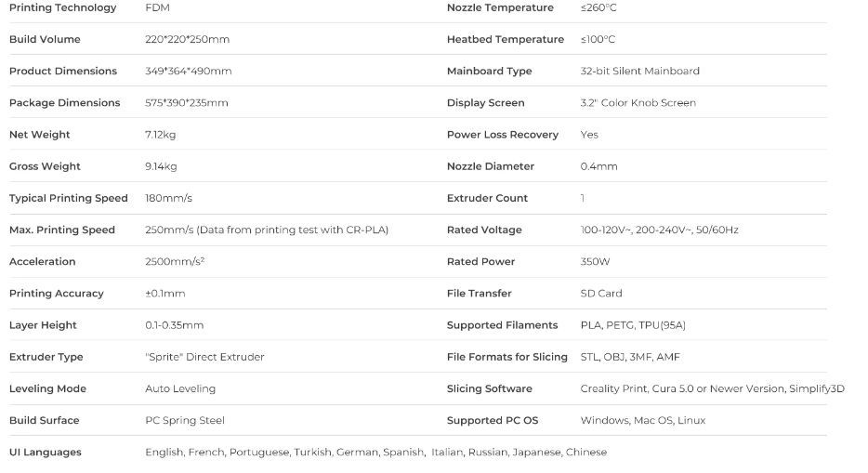Click the Nozzle Temperature label

[x=500, y=7]
